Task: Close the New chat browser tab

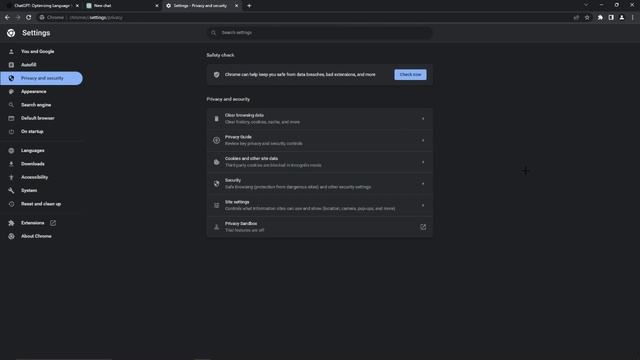Action: pos(157,6)
